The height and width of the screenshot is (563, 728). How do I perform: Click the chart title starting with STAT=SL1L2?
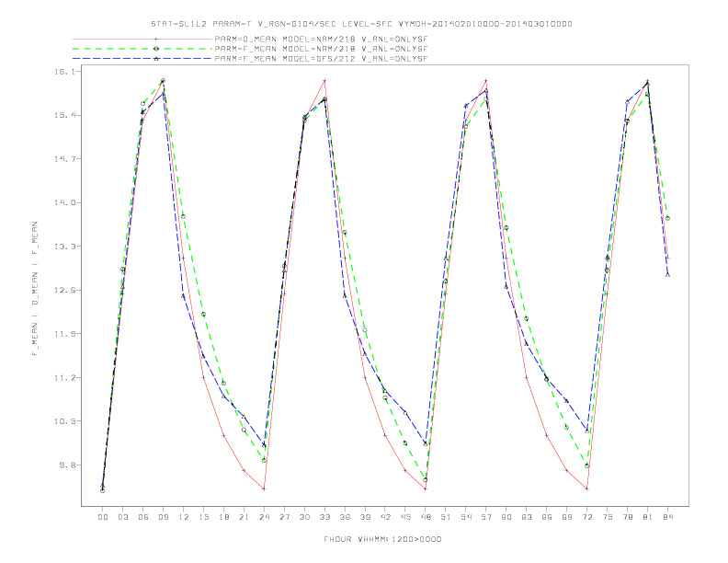pos(361,24)
